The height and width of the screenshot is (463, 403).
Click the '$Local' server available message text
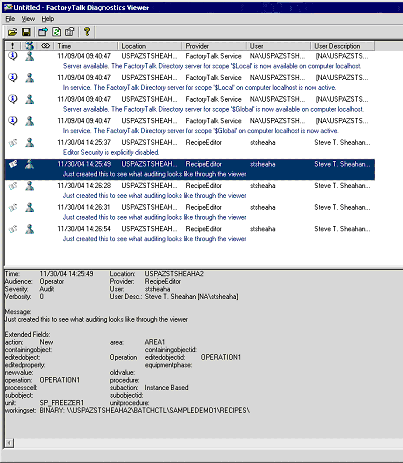(212, 66)
